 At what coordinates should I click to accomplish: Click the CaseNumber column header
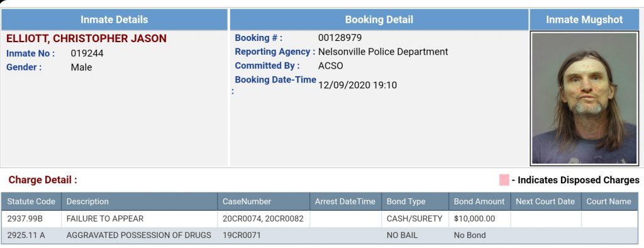264,201
